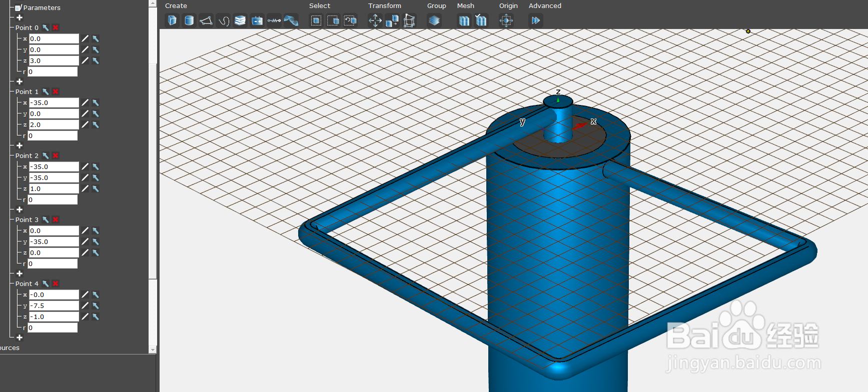Click the Point 1 z field showing 2.0
This screenshot has width=868, height=392.
click(x=54, y=124)
